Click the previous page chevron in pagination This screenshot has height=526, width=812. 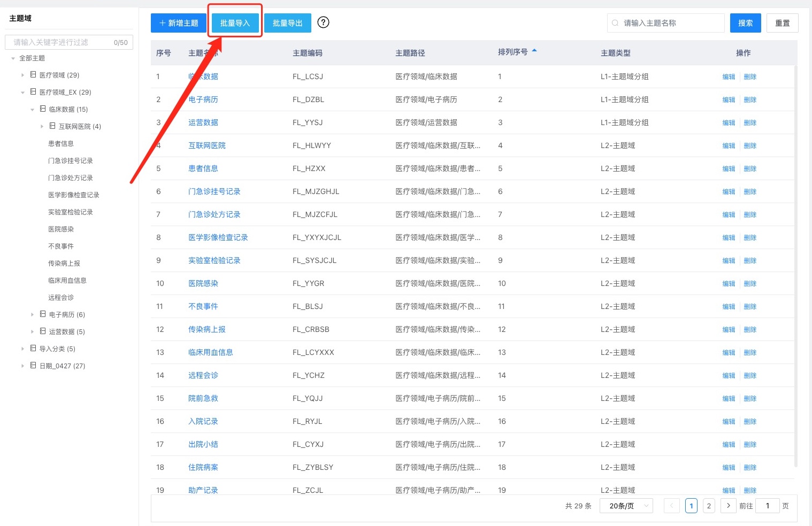[672, 506]
